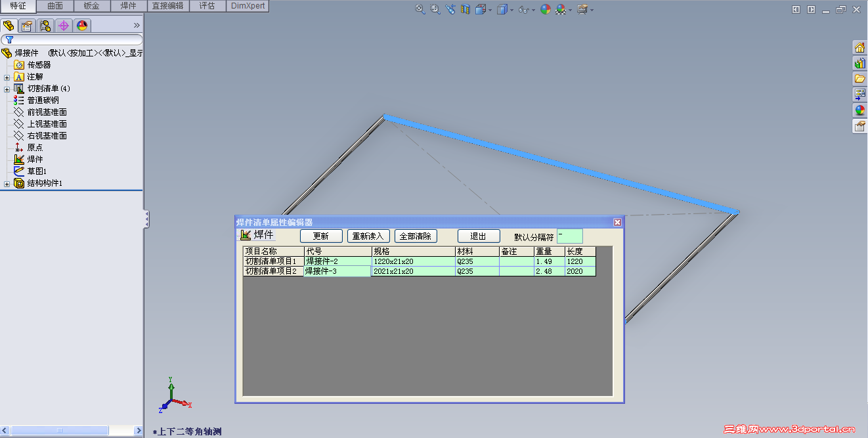Click the 原点 origin icon in tree
The width and height of the screenshot is (868, 438).
point(19,148)
